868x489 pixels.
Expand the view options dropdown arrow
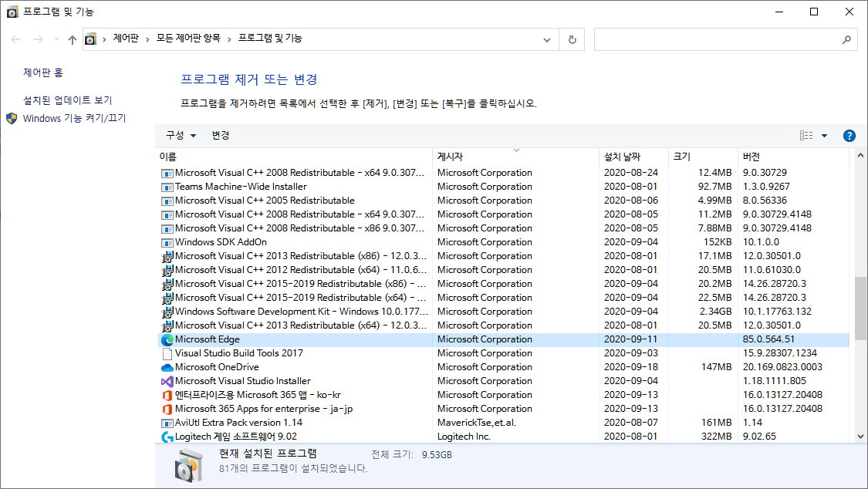point(824,136)
